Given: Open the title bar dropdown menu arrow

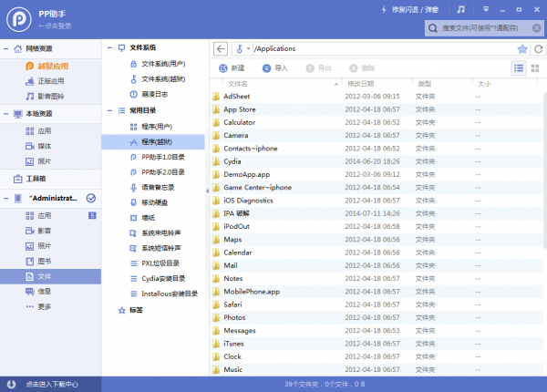Looking at the screenshot, I should [486, 9].
